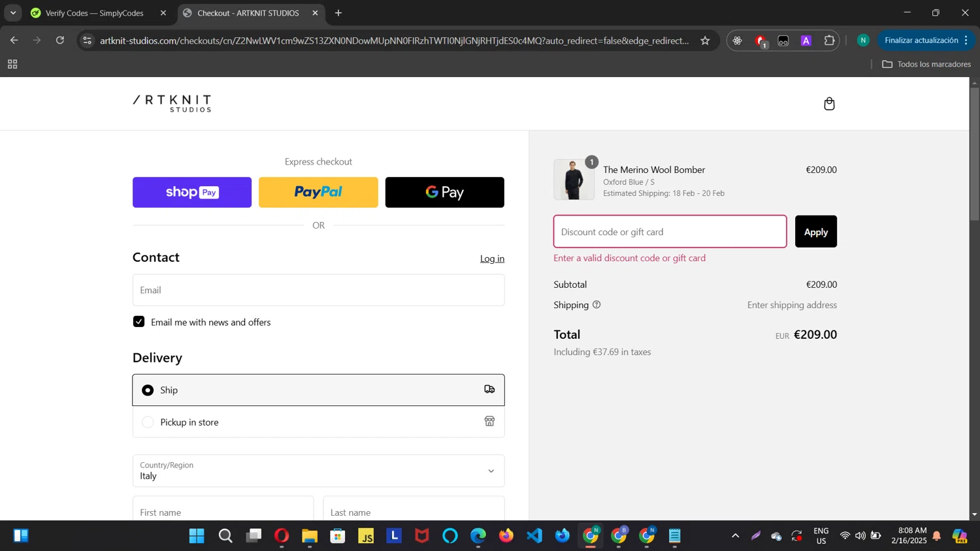980x551 pixels.
Task: Pay with Google Pay button
Action: click(x=444, y=192)
